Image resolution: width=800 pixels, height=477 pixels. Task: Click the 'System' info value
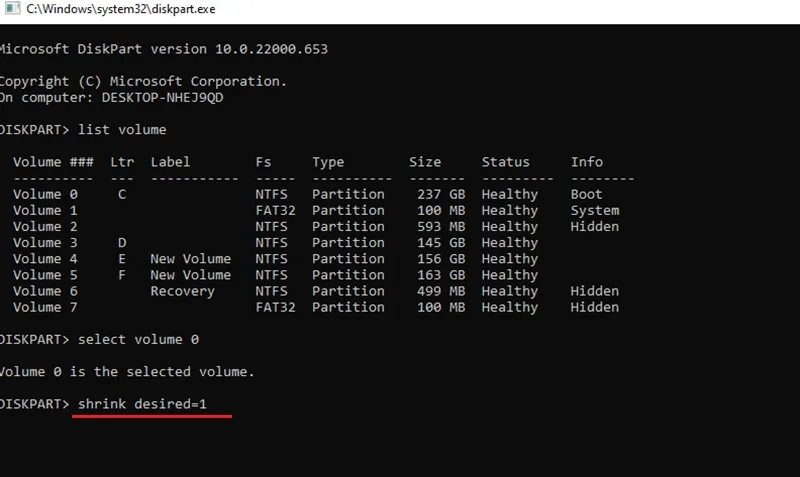coord(595,211)
